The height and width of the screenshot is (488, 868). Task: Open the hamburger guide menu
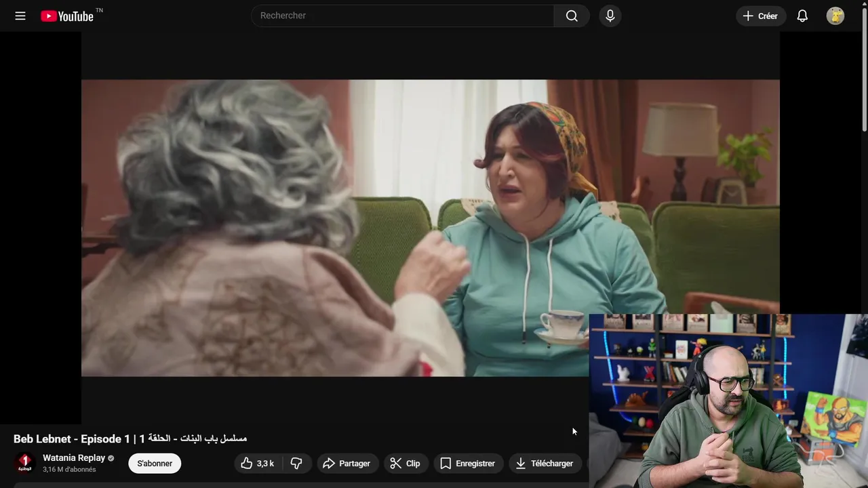point(20,16)
